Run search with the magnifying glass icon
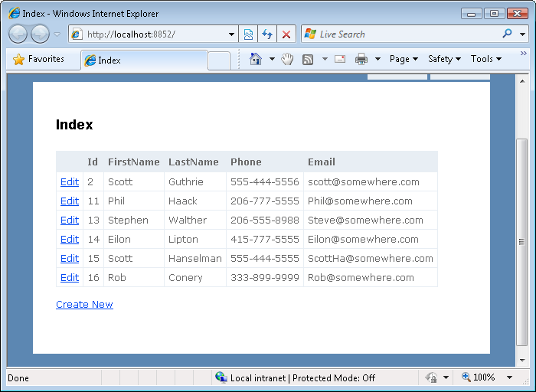 pyautogui.click(x=507, y=34)
